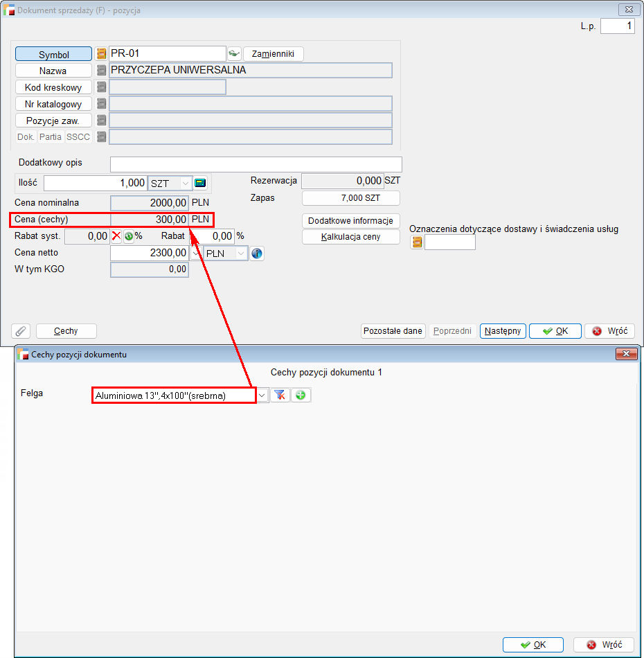Confirm Cechy pozycji dokumentu dialog with OK

pos(533,645)
